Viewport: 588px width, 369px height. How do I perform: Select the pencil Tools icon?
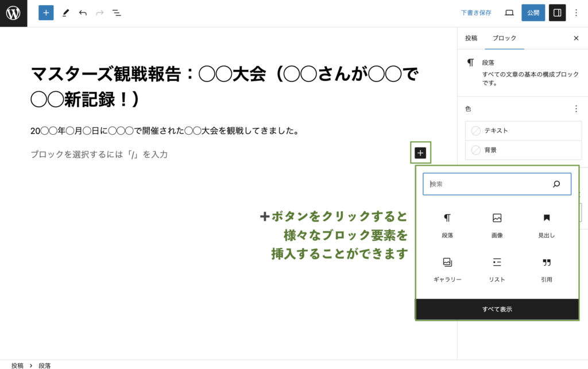[65, 13]
